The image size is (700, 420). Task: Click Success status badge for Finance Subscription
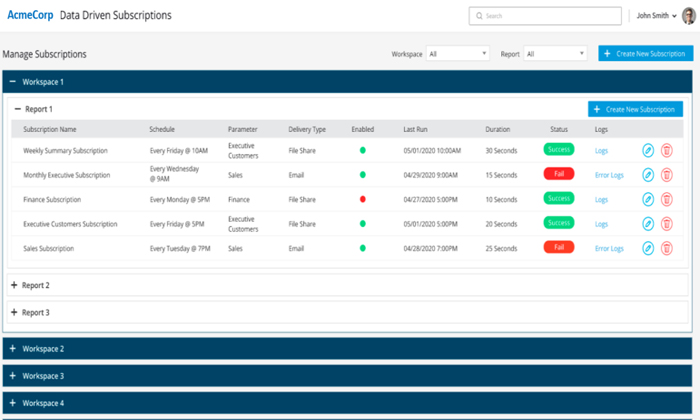[558, 198]
